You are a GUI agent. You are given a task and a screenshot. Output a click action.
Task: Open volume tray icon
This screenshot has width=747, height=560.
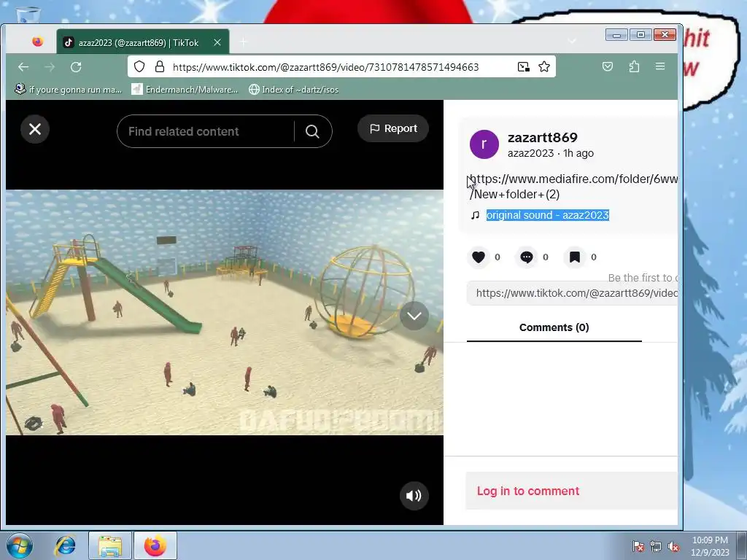click(x=673, y=547)
